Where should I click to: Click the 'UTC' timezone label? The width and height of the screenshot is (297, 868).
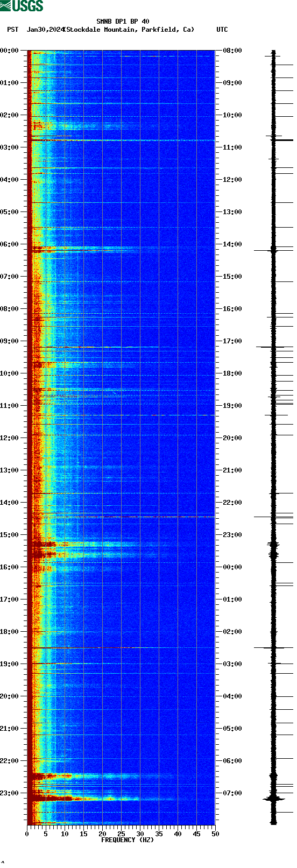tap(222, 30)
